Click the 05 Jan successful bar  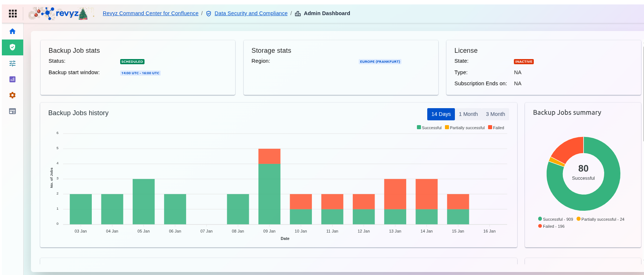143,202
